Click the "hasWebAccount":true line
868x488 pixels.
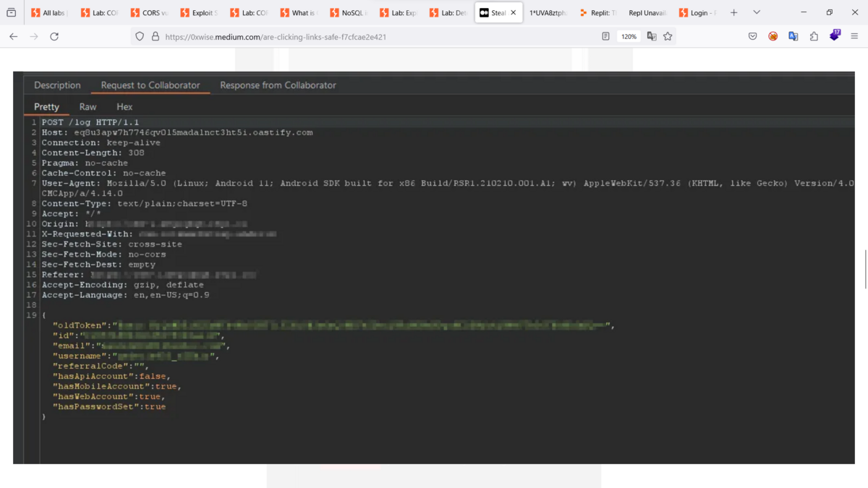[109, 397]
